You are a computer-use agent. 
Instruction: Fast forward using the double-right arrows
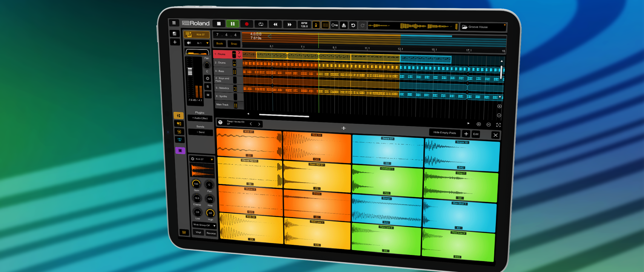[x=289, y=25]
